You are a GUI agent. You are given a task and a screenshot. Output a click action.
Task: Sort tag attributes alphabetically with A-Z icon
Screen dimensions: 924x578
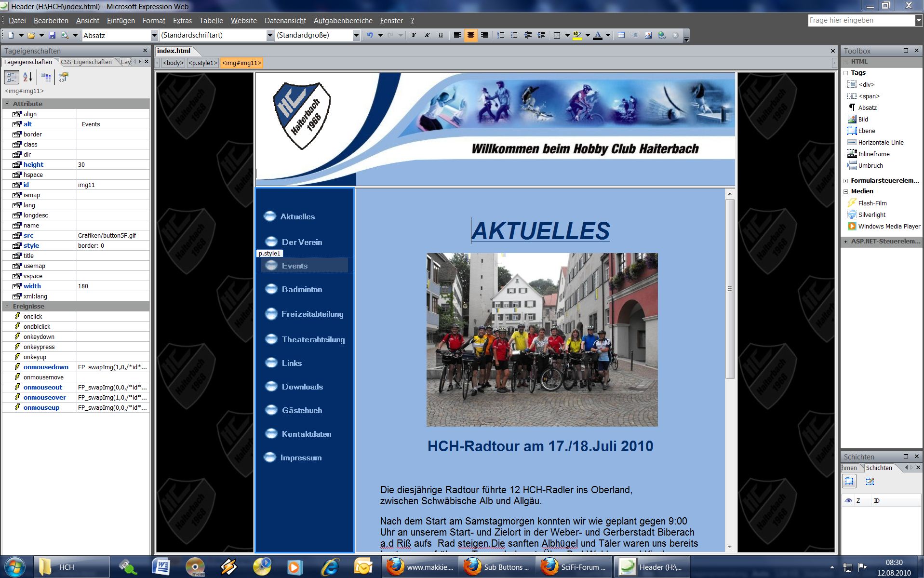tap(27, 77)
